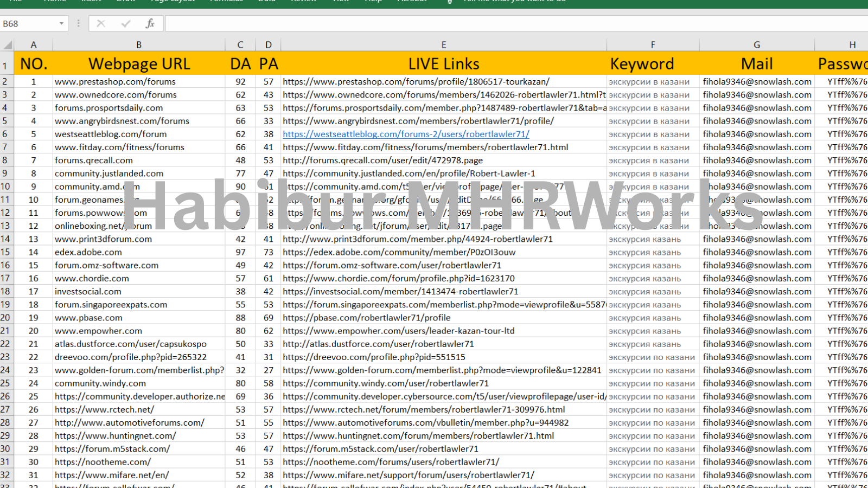The width and height of the screenshot is (868, 488).
Task: Click the 'Webpage URL' header cell
Action: pyautogui.click(x=139, y=64)
